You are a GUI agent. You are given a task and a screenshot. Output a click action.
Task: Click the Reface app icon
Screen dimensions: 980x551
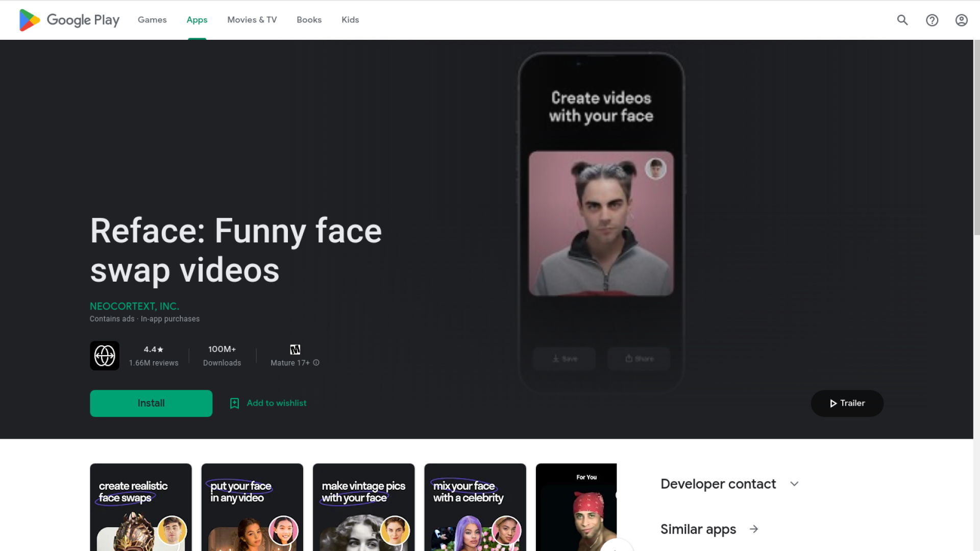point(105,356)
